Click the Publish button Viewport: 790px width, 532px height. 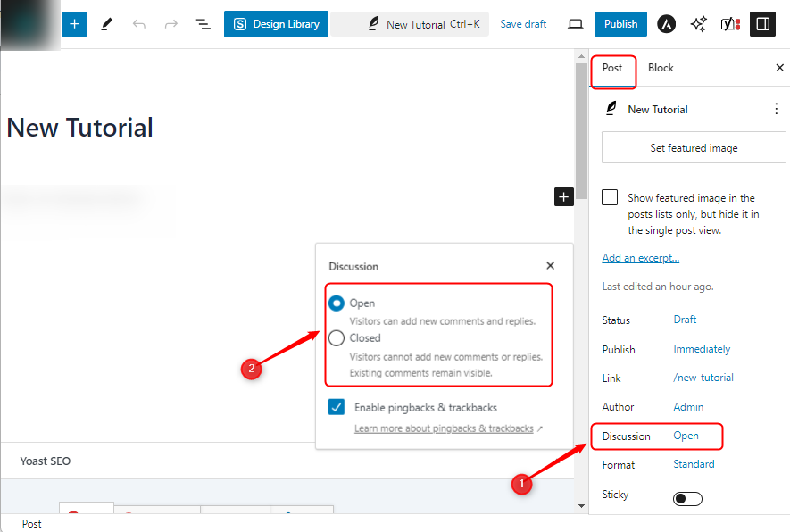620,24
